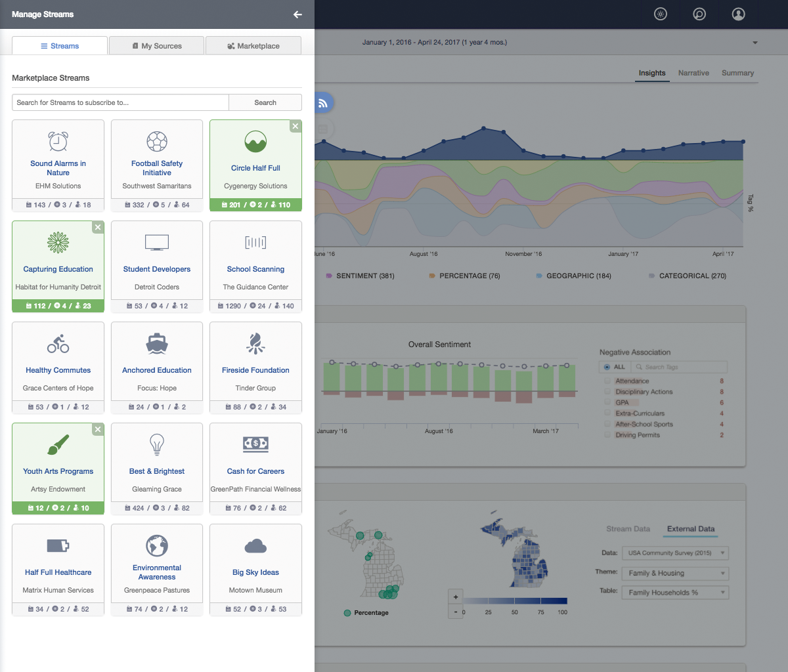The height and width of the screenshot is (672, 788).
Task: Click the cloud icon for Big Sky Ideas
Action: coord(255,546)
